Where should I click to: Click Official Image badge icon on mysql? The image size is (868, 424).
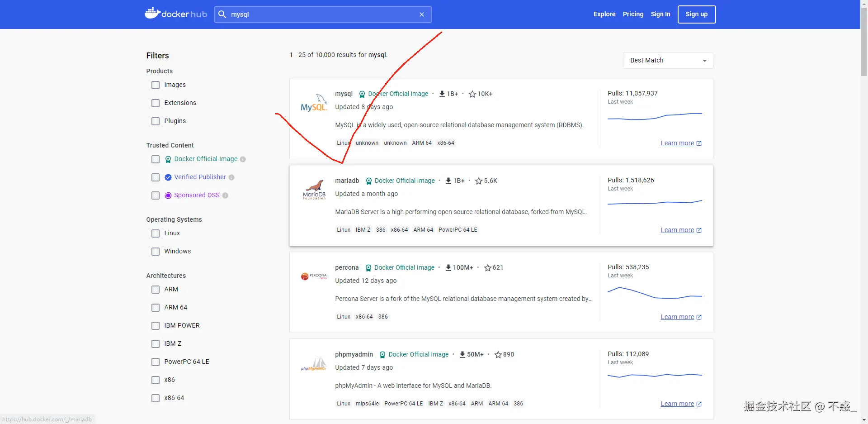[x=362, y=94]
